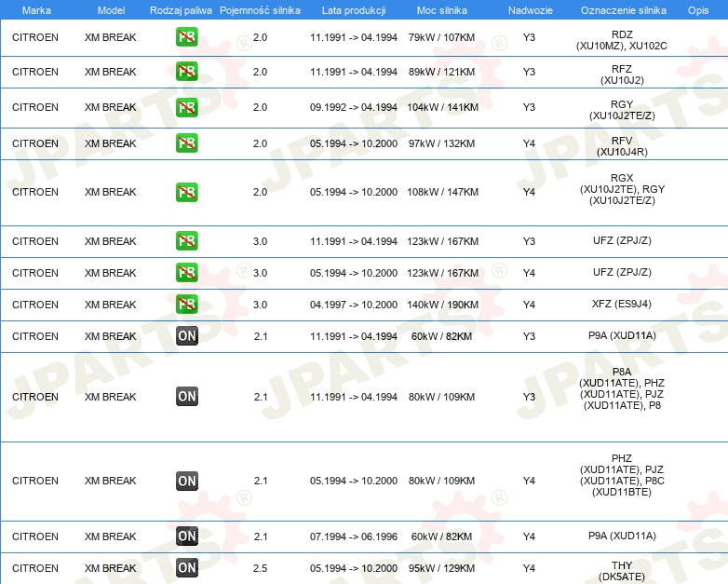
Task: Click the ON diesel icon in the 2.5 engine row
Action: [x=186, y=567]
